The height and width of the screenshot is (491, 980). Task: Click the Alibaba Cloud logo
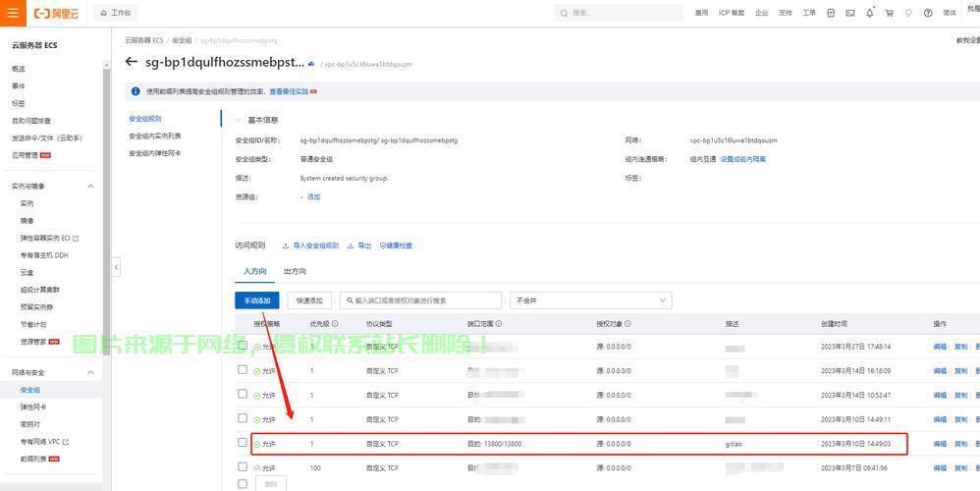pos(56,13)
